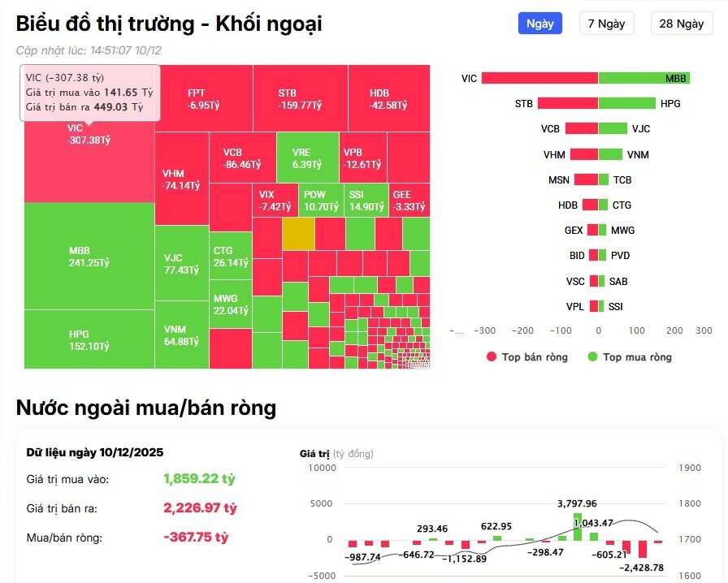Viewport: 728px width, 583px height.
Task: Select the active "Ngày" time button
Action: (x=539, y=24)
